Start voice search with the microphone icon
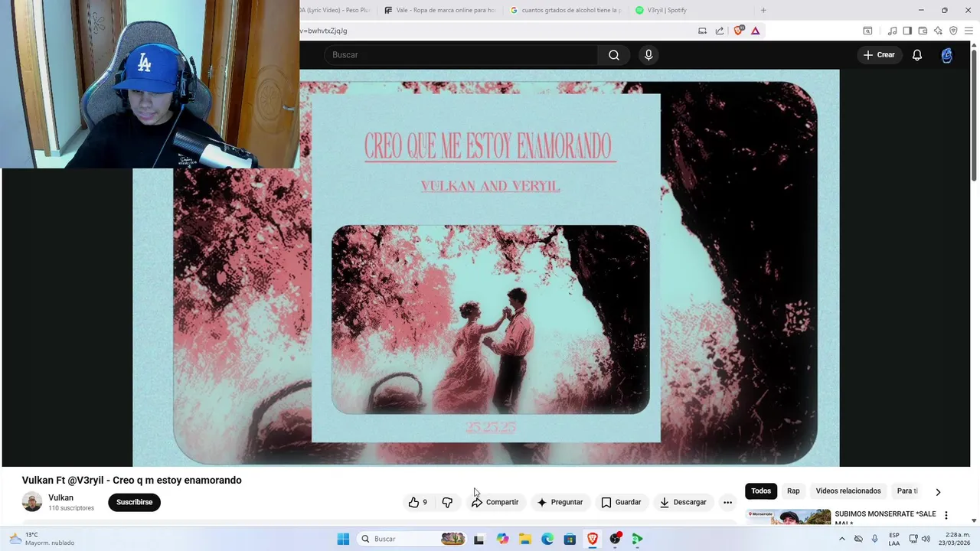The image size is (980, 551). coord(648,55)
